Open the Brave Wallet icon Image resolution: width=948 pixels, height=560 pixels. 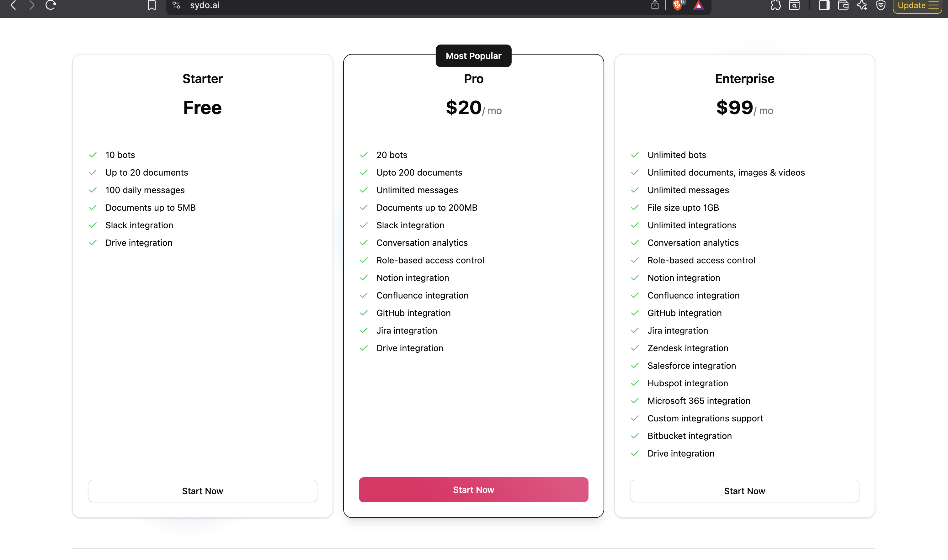(x=843, y=5)
